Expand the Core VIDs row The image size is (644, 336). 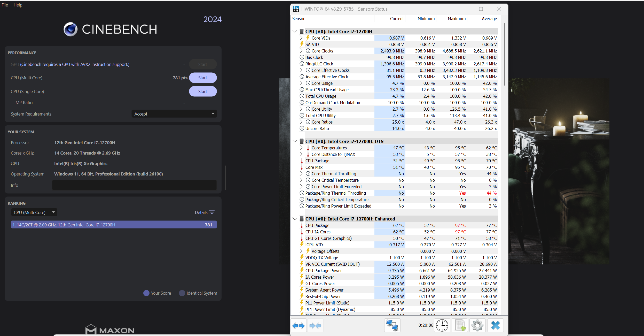tap(301, 38)
